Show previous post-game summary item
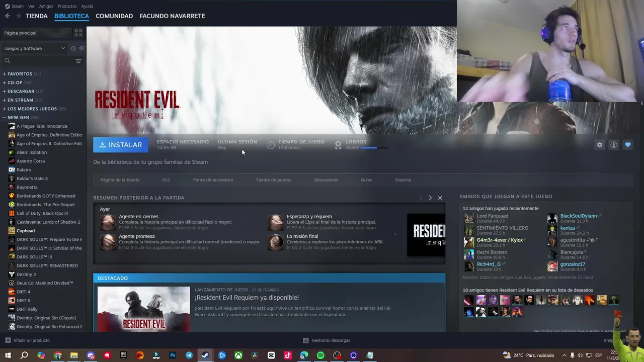This screenshot has width=644, height=362. pos(421,198)
